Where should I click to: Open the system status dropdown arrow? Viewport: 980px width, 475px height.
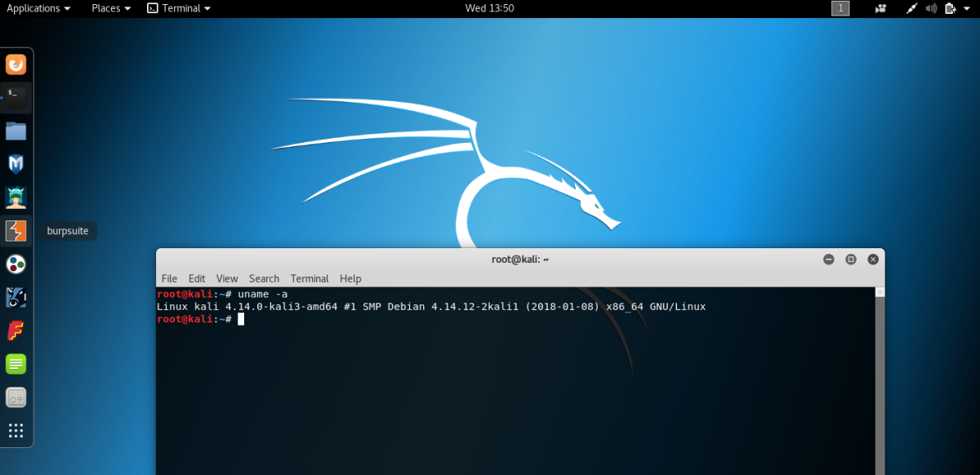(968, 8)
